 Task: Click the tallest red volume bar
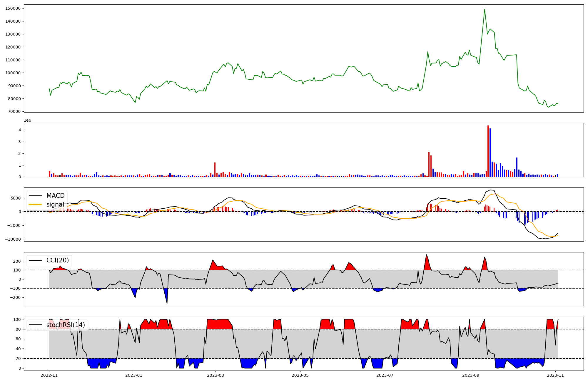click(488, 151)
